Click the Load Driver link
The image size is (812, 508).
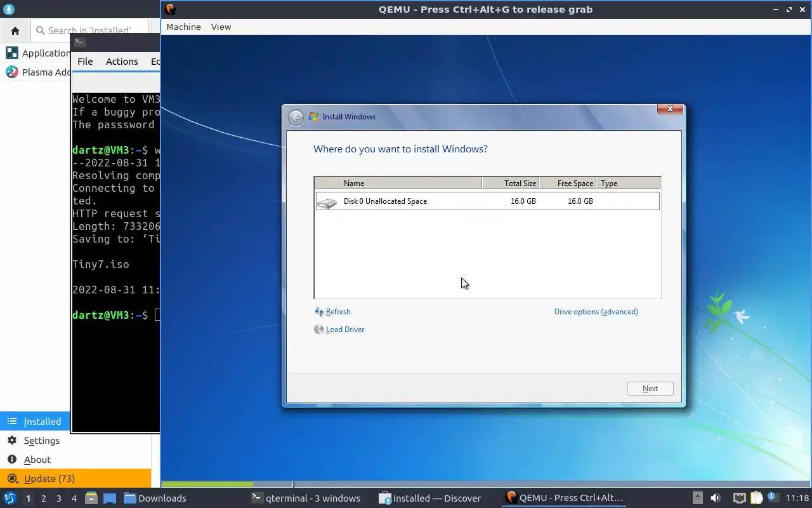click(x=345, y=330)
